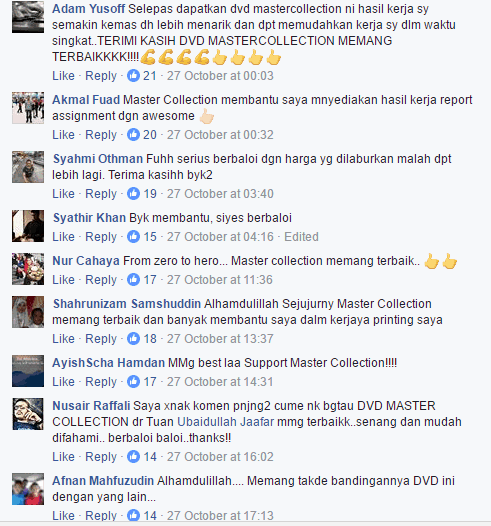Like Adam Yusoff's comment
Screen dimensions: 491x526
63,76
